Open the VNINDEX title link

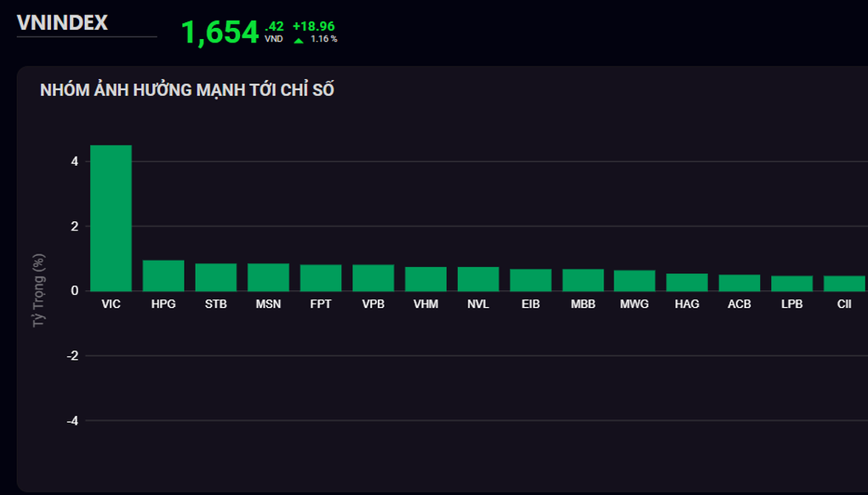pyautogui.click(x=62, y=23)
